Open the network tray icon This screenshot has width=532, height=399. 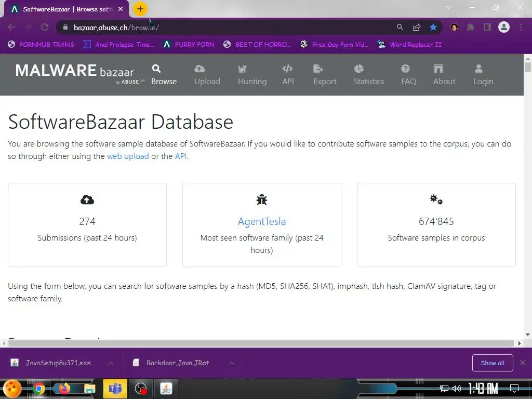pyautogui.click(x=444, y=389)
